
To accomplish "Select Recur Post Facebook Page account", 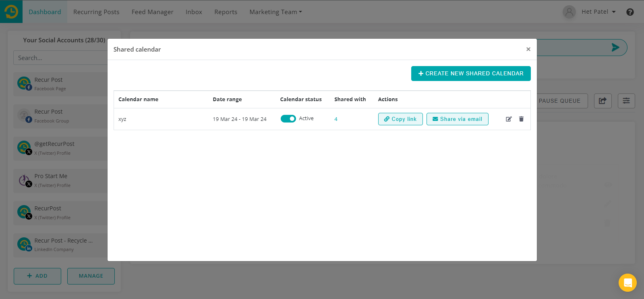I will tap(60, 84).
